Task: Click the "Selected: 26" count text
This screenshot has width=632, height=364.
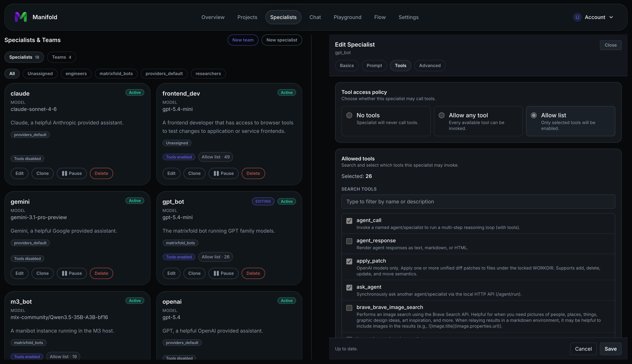Action: [x=357, y=176]
